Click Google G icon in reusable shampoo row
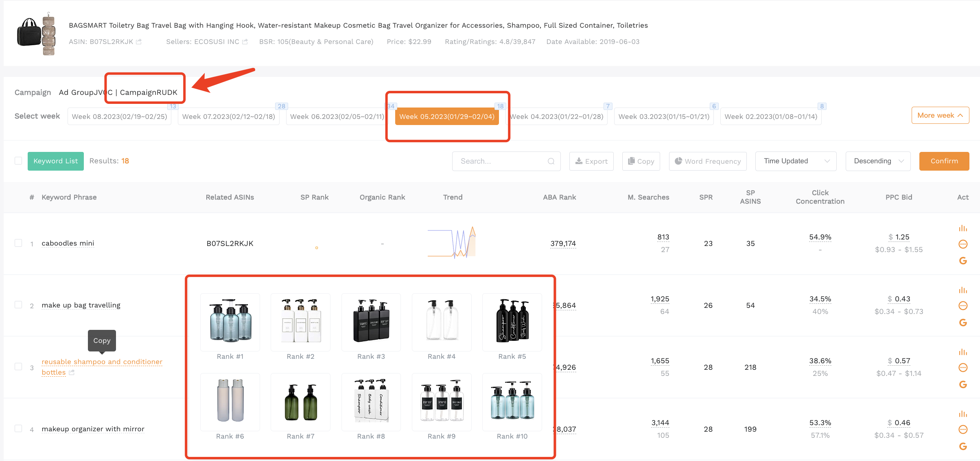Viewport: 980px width, 461px height. pos(963,384)
